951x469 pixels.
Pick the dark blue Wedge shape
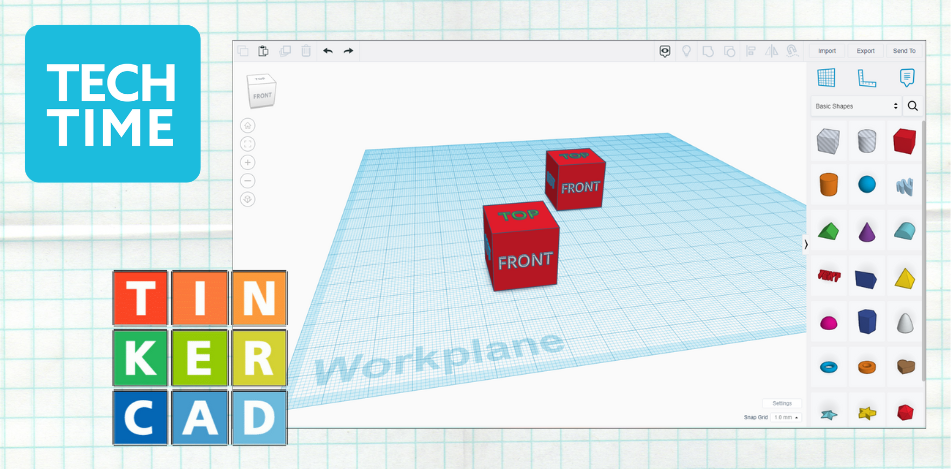point(866,278)
